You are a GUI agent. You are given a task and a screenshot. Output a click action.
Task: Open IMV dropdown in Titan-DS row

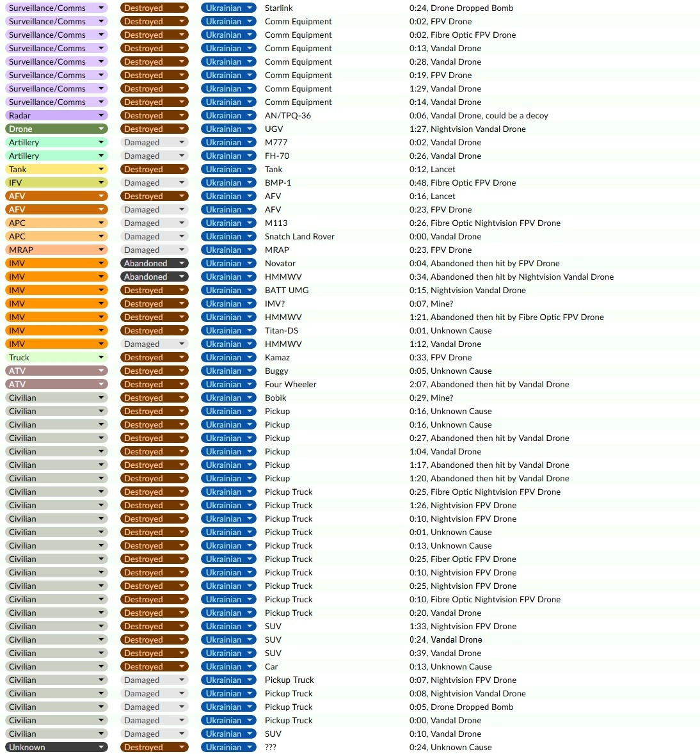coord(56,331)
